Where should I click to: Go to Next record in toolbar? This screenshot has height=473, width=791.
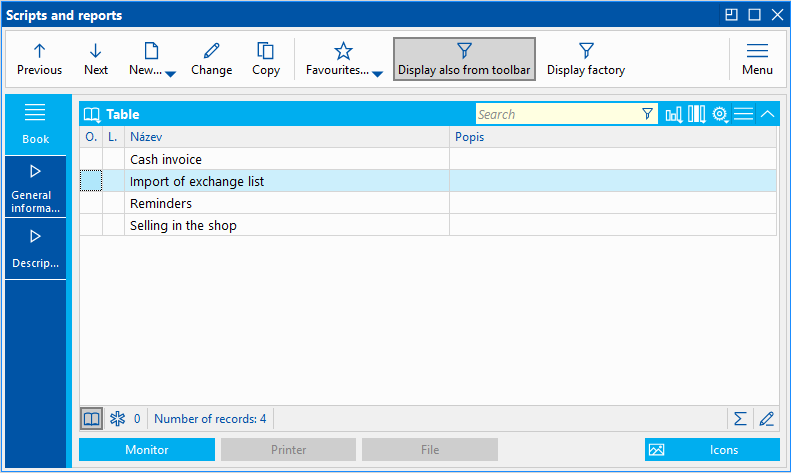click(95, 59)
